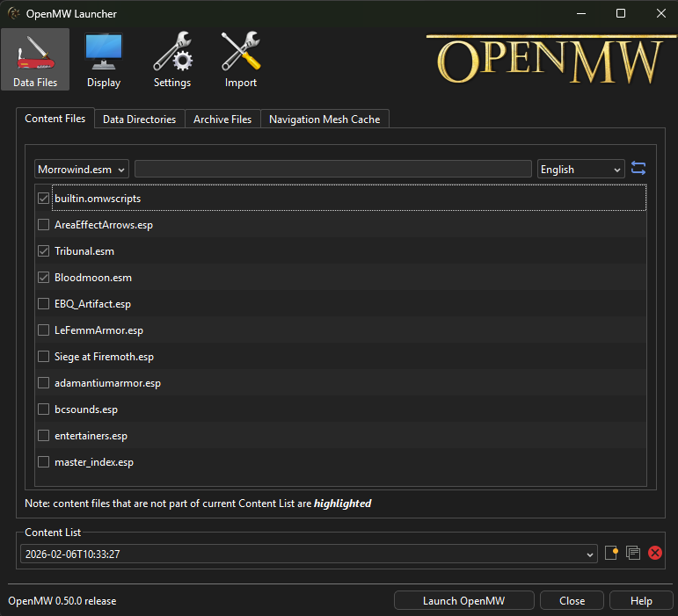The height and width of the screenshot is (616, 678).
Task: Open the Data Files section
Action: tap(35, 59)
